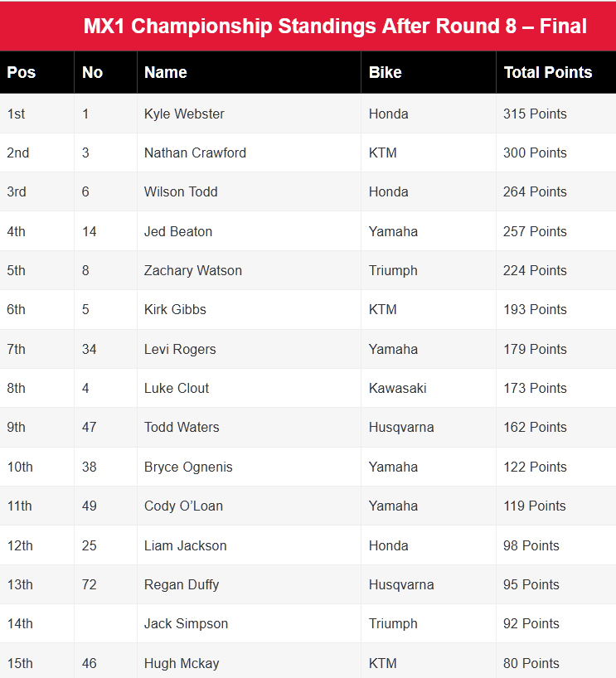Click rider name Kyle Webster
Viewport: 616px width, 678px height.
click(x=184, y=114)
